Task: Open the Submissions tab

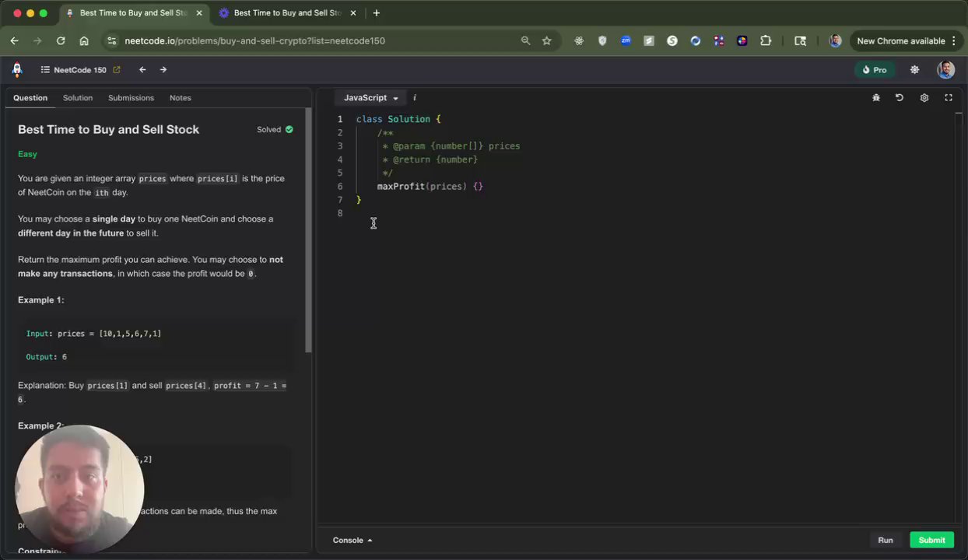Action: pyautogui.click(x=131, y=98)
